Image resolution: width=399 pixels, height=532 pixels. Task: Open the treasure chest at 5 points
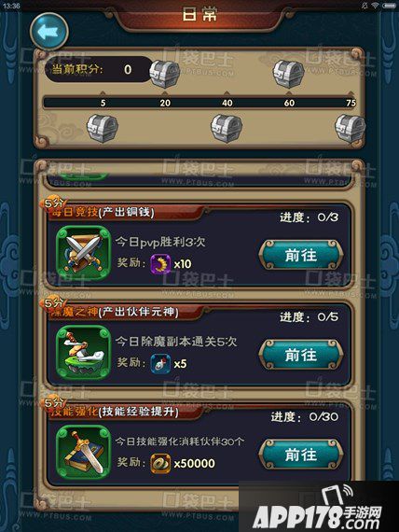click(x=103, y=128)
